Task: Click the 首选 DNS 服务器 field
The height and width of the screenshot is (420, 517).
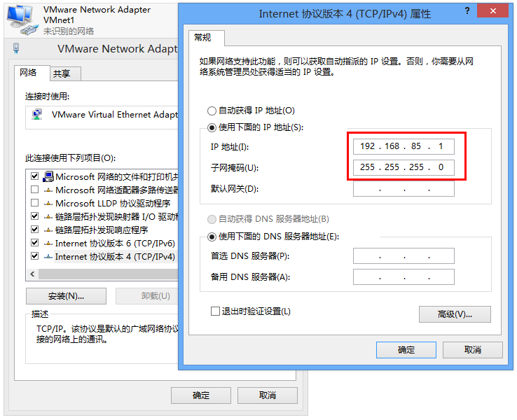Action: 404,256
